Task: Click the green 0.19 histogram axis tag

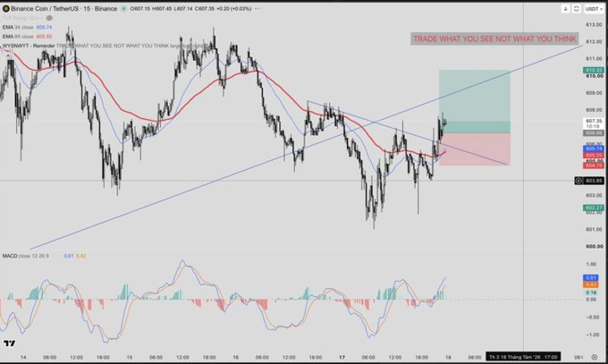Action: coord(591,292)
